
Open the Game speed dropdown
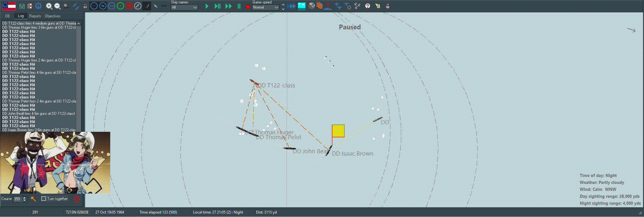click(x=265, y=7)
